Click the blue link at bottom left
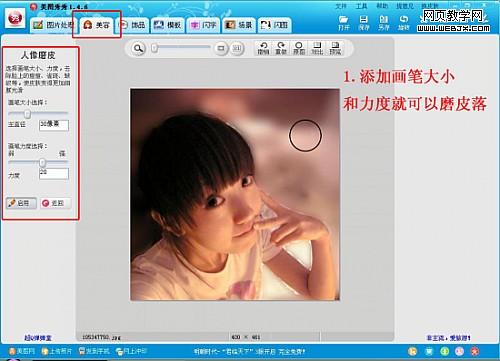Screen dimensions: 500x361 tap(38, 338)
